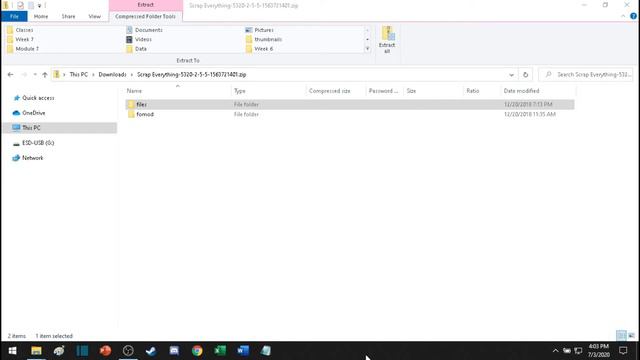Open Quick access in navigation pane

pos(38,98)
